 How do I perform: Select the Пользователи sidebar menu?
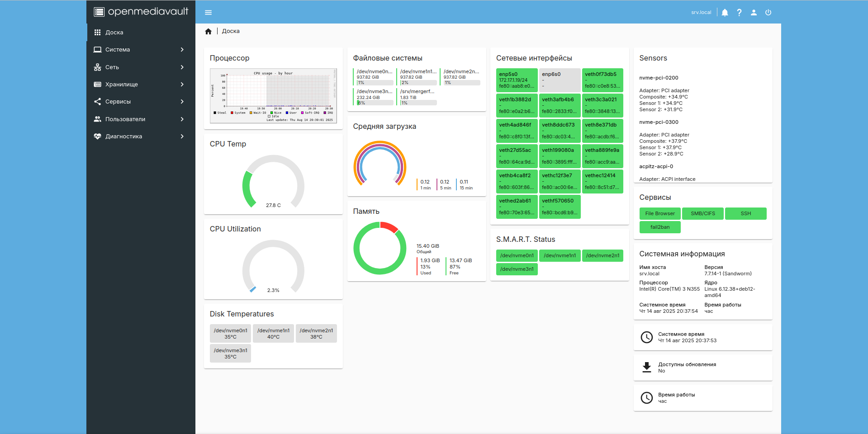pyautogui.click(x=125, y=119)
